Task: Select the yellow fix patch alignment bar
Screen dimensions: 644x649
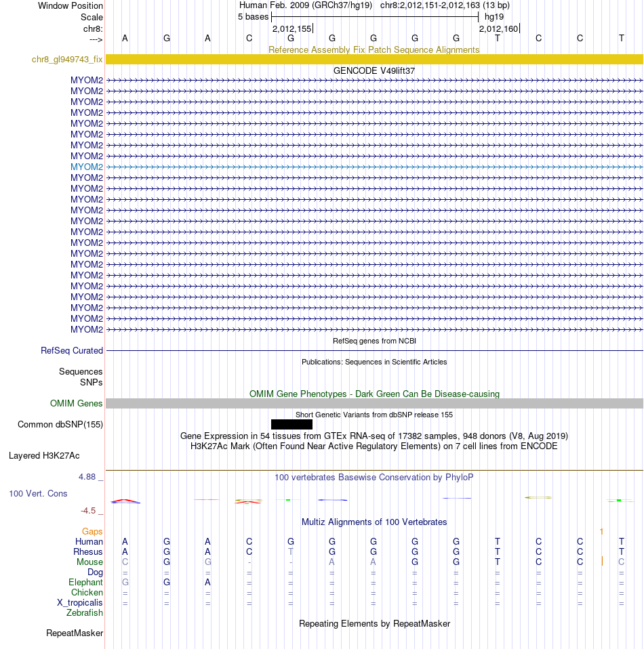Action: 374,59
